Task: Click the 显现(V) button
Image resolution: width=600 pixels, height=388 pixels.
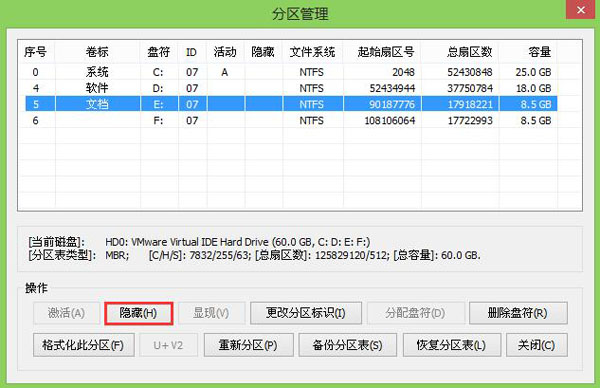Action: pos(211,313)
